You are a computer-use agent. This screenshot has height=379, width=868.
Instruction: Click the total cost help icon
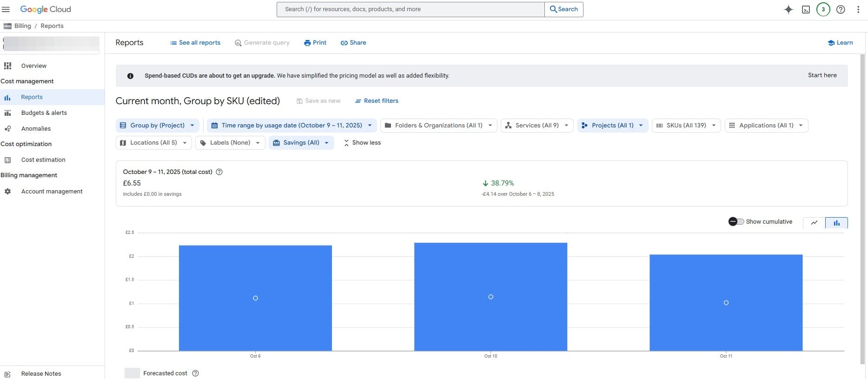tap(219, 172)
